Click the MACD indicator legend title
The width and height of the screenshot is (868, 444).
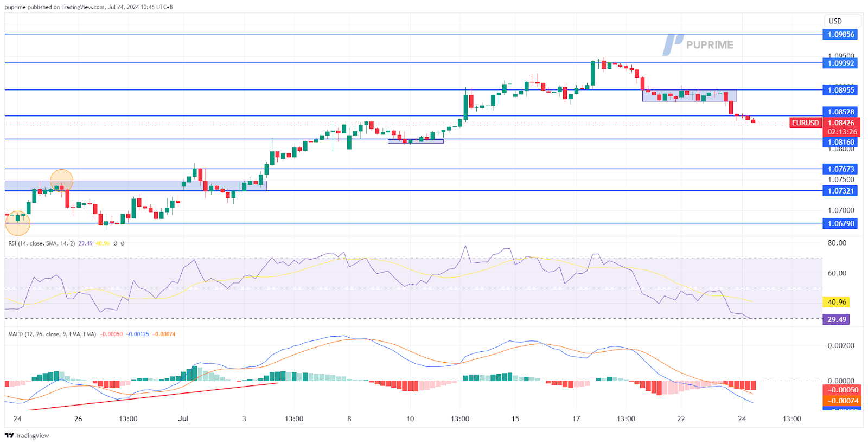click(52, 334)
